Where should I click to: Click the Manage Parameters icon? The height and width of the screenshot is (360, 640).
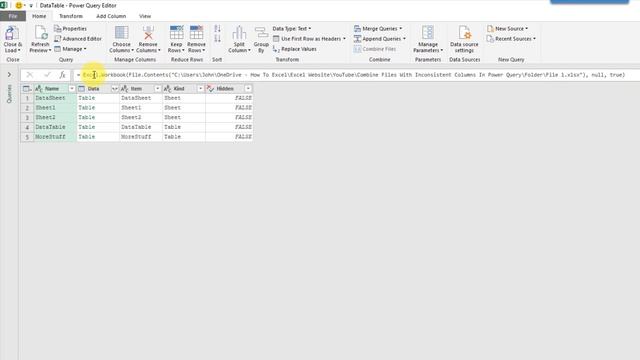(427, 33)
